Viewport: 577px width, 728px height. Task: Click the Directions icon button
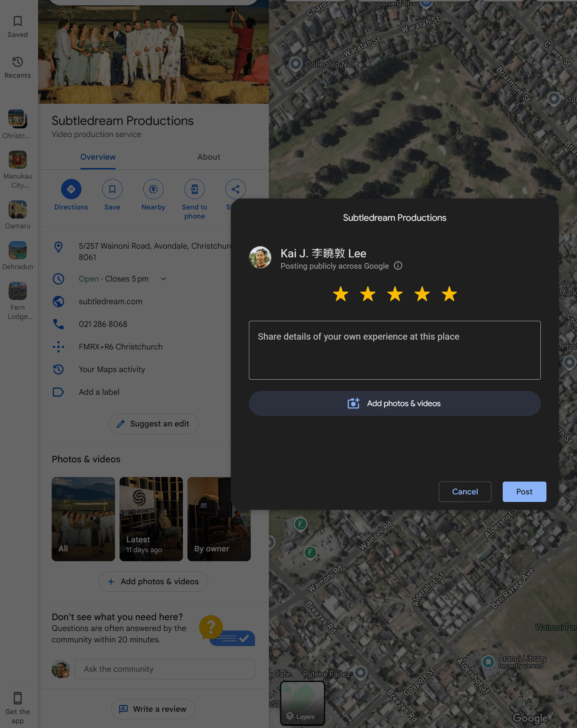(x=71, y=189)
